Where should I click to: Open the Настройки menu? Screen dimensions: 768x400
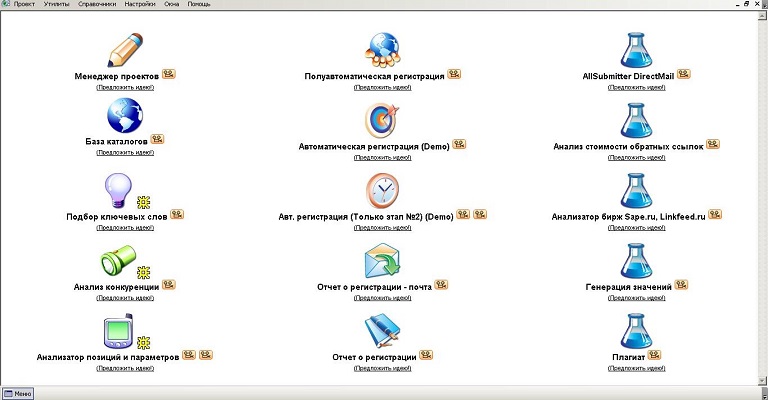pyautogui.click(x=140, y=4)
